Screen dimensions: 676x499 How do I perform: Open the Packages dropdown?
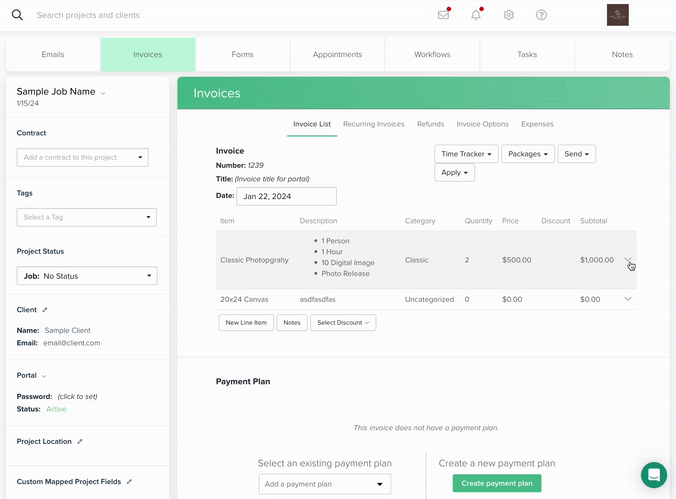click(528, 154)
